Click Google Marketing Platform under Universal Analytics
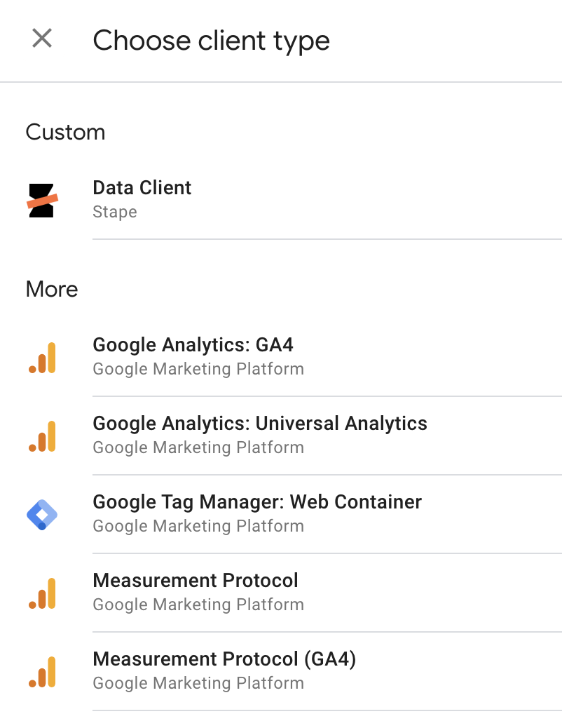 click(198, 447)
